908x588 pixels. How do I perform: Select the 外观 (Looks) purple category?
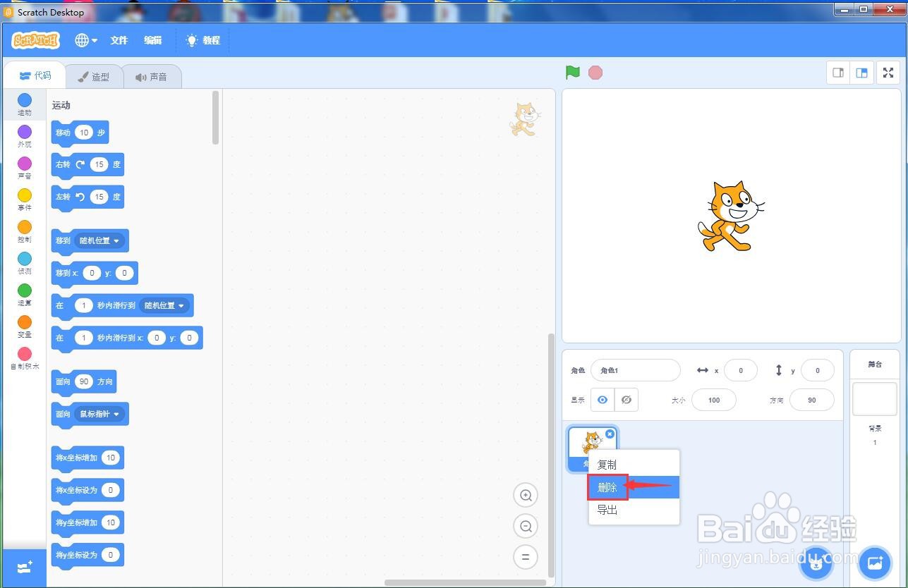tap(25, 136)
